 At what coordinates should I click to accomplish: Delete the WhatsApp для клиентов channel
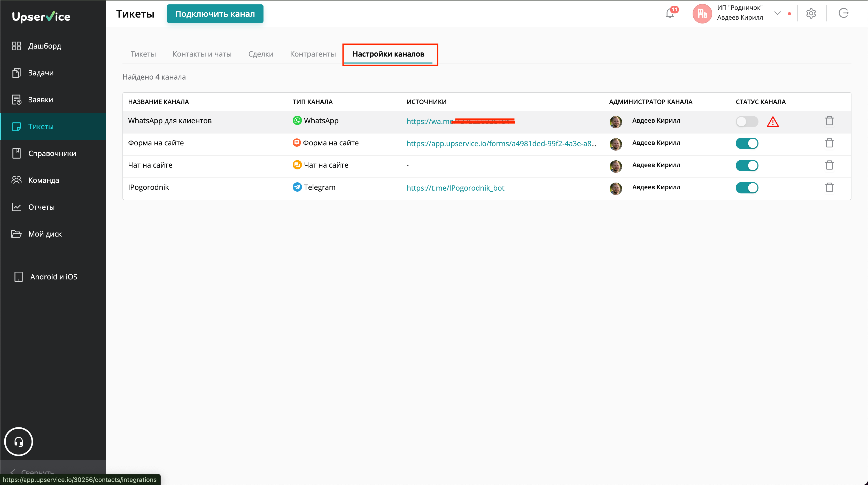(x=829, y=121)
